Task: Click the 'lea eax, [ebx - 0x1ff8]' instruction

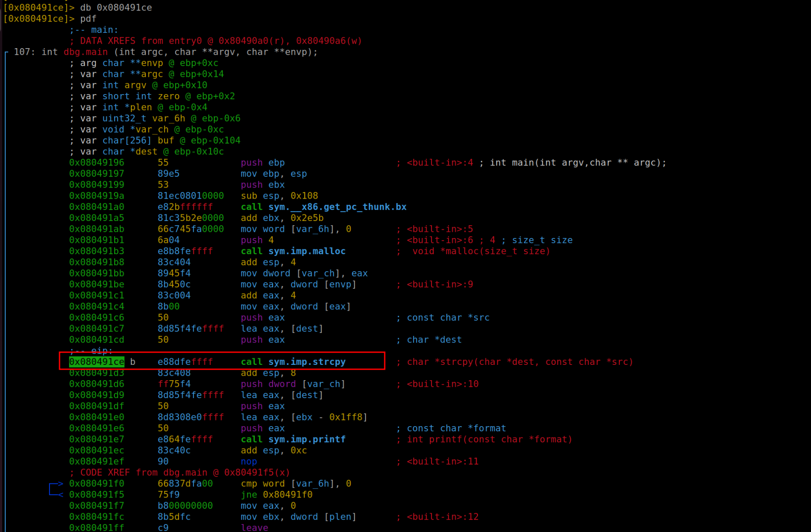Action: click(304, 417)
